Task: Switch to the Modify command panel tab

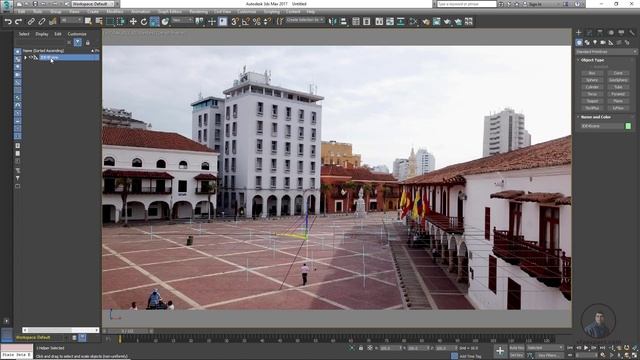Action: point(589,33)
